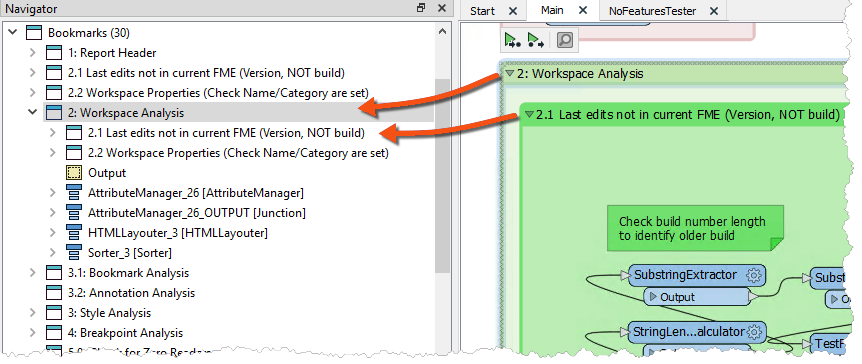Expand the AttributeManager_26 [AttributeManager] node
862x364 pixels.
pos(53,193)
